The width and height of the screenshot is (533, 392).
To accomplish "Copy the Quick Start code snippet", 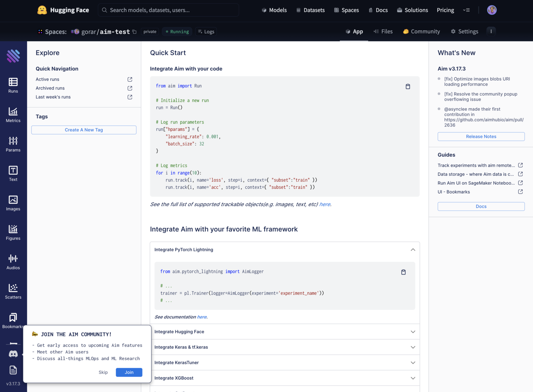I will click(408, 86).
